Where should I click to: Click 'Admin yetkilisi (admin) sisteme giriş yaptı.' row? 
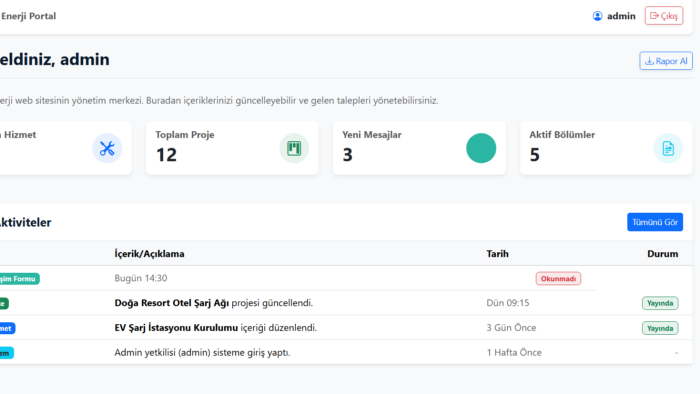[x=202, y=353]
